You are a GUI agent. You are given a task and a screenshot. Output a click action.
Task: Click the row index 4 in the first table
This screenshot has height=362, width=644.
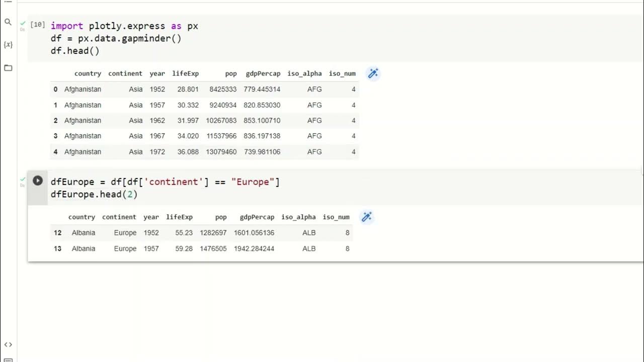coord(55,152)
